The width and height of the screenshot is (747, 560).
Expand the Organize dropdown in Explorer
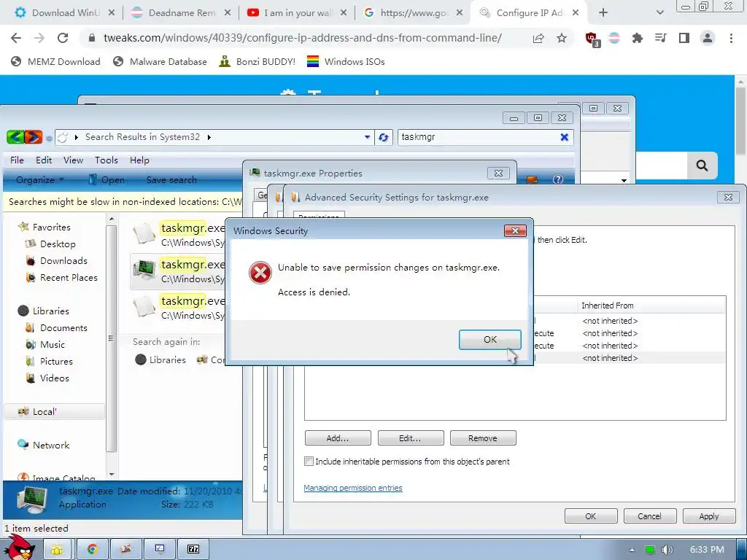[x=40, y=180]
